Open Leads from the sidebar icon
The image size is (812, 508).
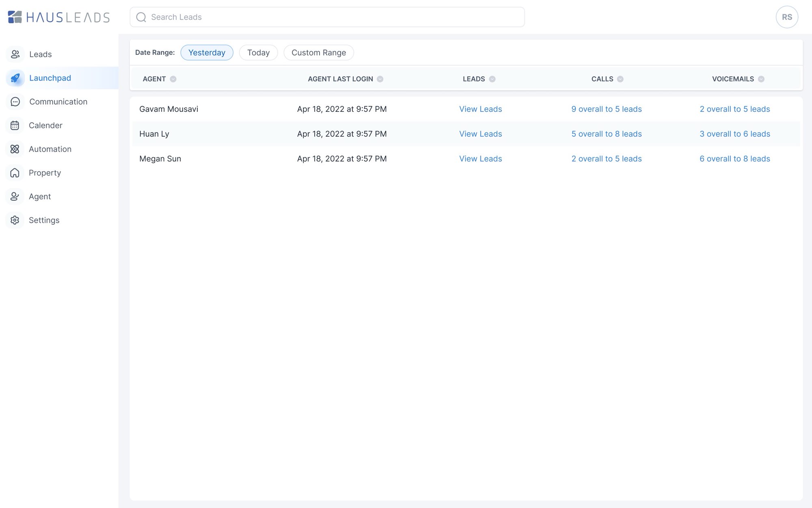click(15, 54)
